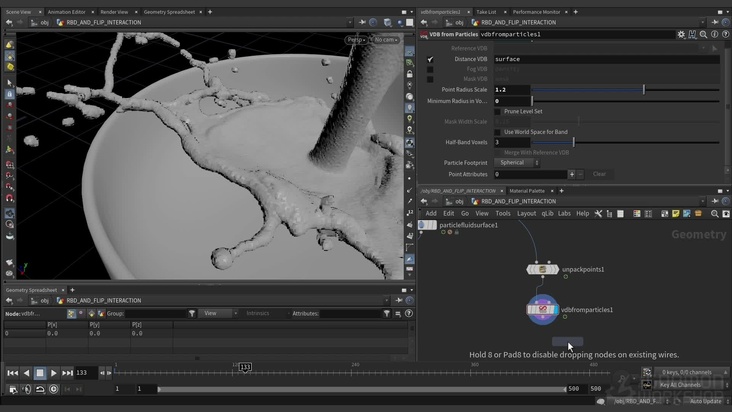The height and width of the screenshot is (412, 732).
Task: Click the current frame field showing 133
Action: point(86,373)
